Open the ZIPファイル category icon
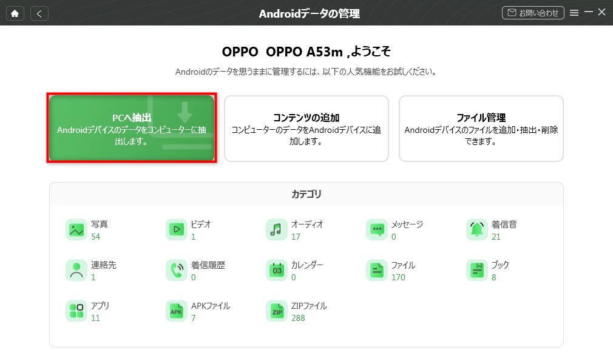The height and width of the screenshot is (364, 613). [x=276, y=311]
